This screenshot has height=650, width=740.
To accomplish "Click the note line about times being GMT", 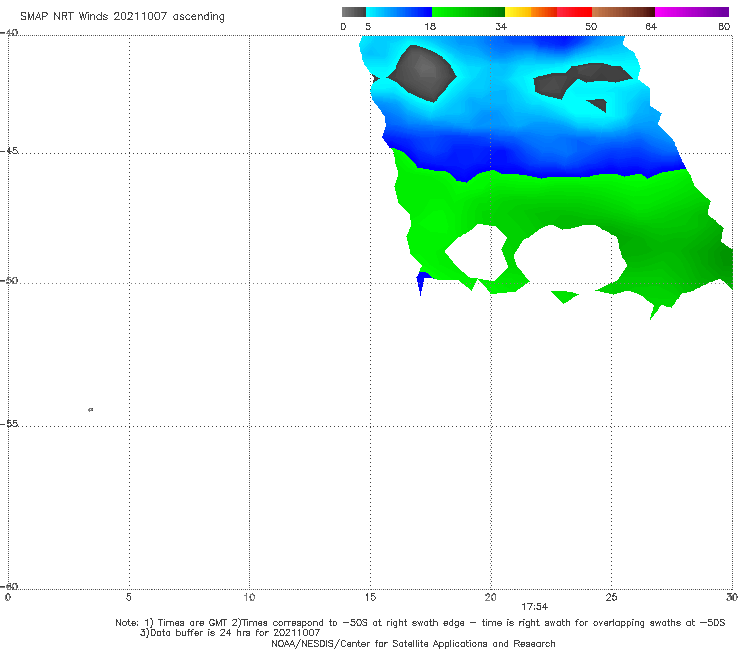I will pos(420,623).
